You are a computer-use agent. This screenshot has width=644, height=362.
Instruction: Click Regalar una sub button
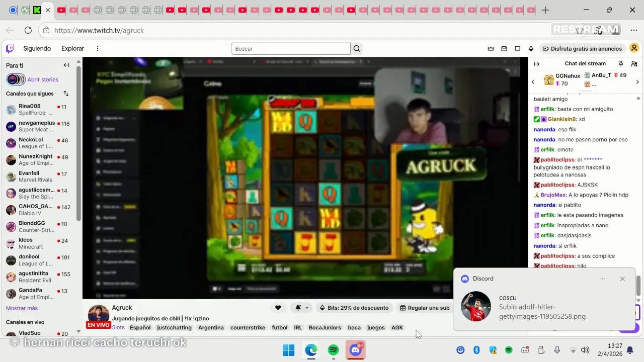(425, 308)
